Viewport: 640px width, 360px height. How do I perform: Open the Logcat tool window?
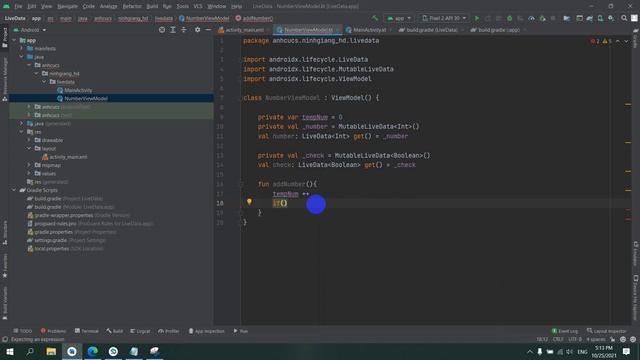point(140,331)
